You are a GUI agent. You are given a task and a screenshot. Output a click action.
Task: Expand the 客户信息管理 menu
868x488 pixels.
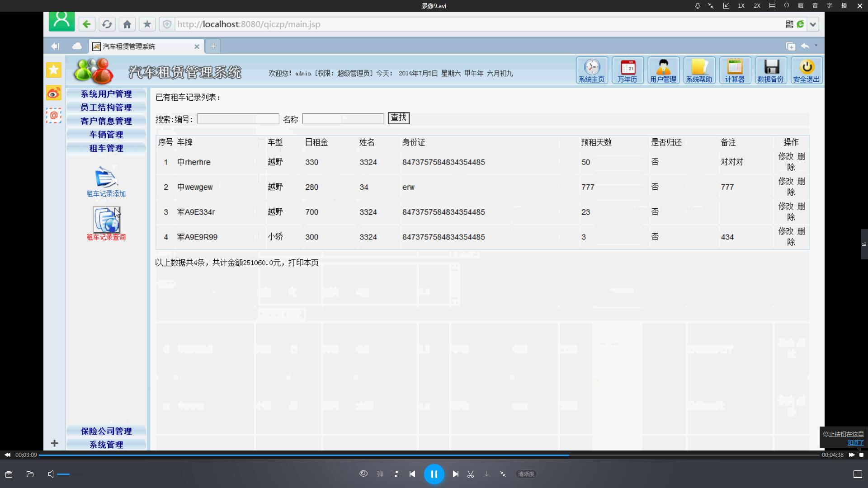106,121
